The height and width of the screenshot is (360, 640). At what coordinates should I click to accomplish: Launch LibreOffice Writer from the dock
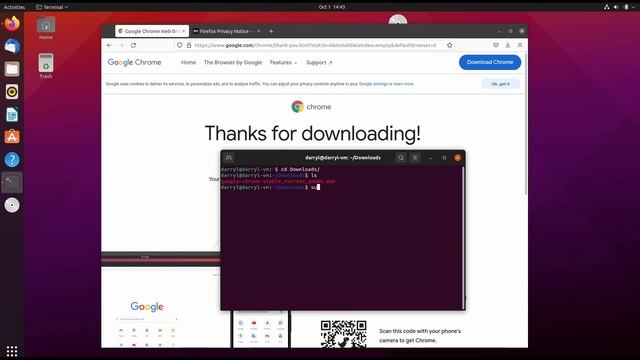pos(12,115)
